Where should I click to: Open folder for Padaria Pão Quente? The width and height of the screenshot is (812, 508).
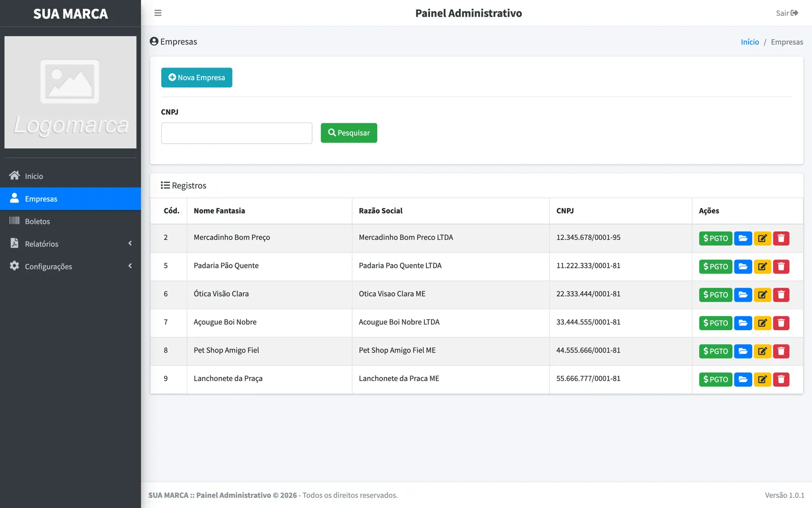point(743,267)
